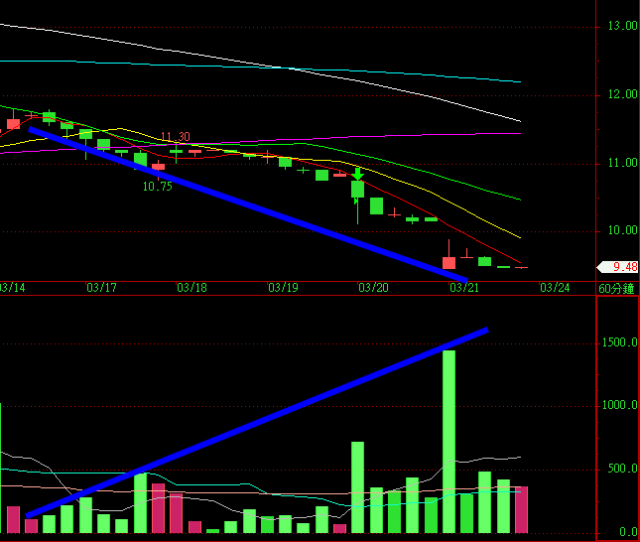
Task: Select the 03/14 date label
Action: (12, 288)
